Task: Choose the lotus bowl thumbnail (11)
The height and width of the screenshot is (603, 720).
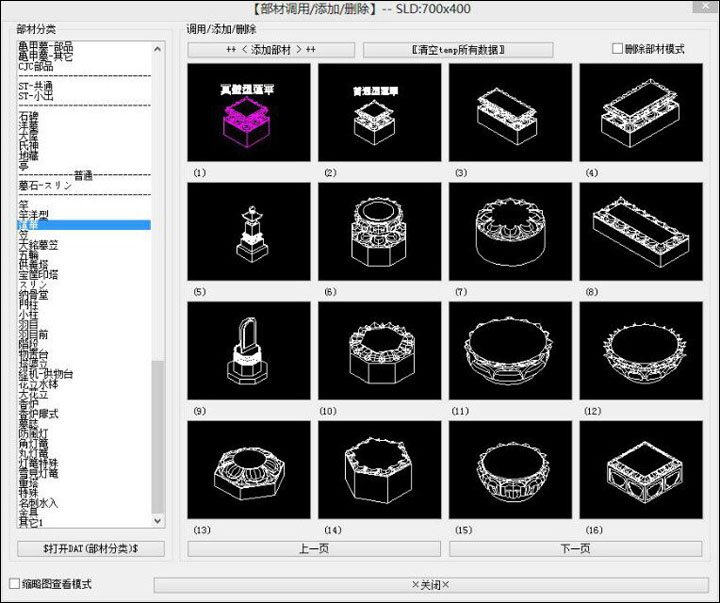Action: click(x=510, y=350)
